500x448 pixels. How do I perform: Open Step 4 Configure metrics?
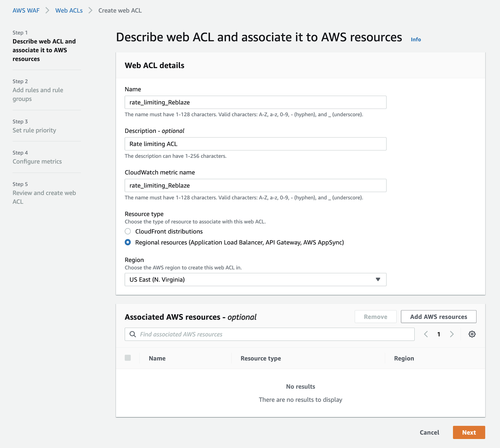(x=37, y=162)
